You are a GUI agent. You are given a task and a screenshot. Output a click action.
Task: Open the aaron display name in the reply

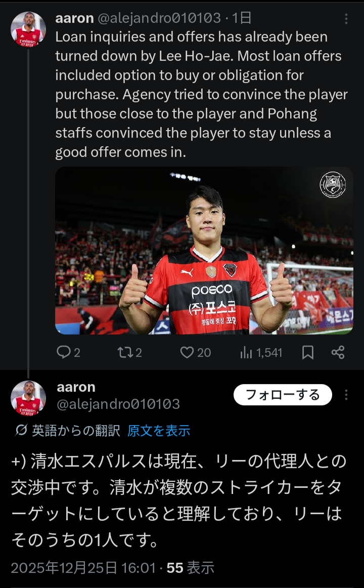pyautogui.click(x=76, y=387)
